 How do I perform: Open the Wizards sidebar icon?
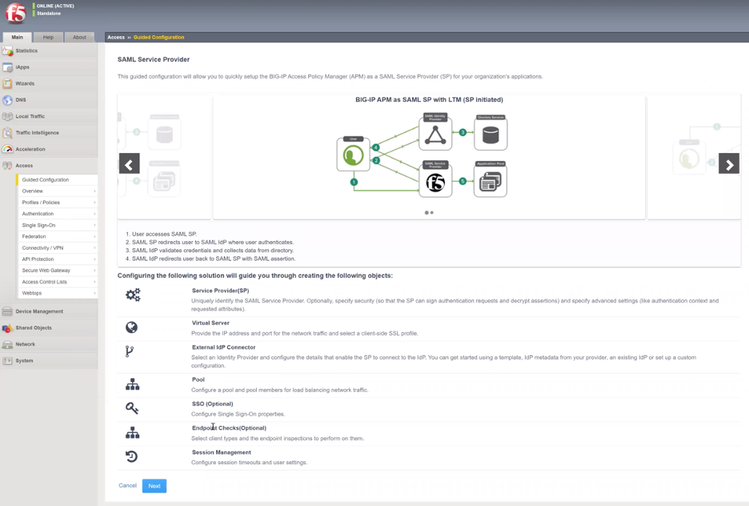coord(7,84)
